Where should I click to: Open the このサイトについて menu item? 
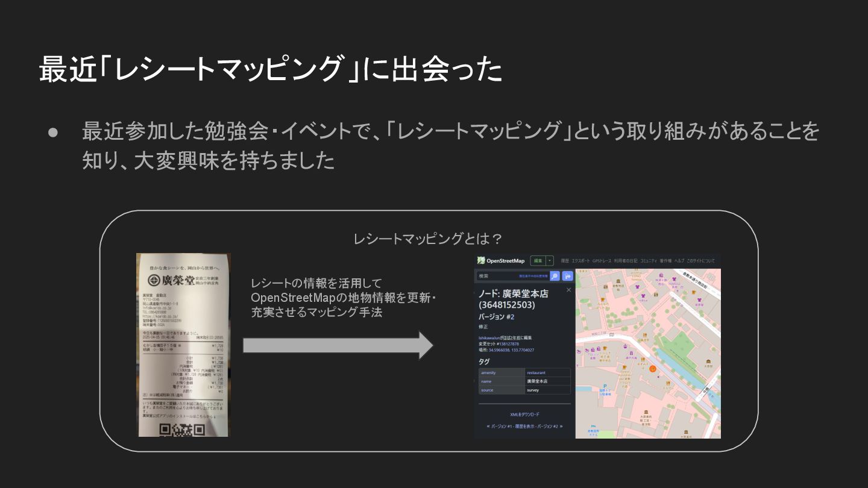pos(700,261)
